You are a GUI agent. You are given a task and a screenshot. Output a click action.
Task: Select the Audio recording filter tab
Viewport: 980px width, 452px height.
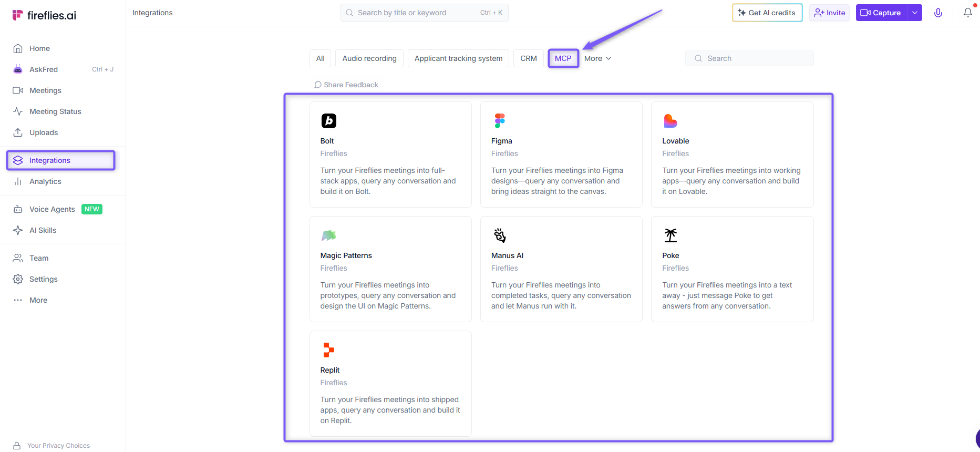pos(369,58)
